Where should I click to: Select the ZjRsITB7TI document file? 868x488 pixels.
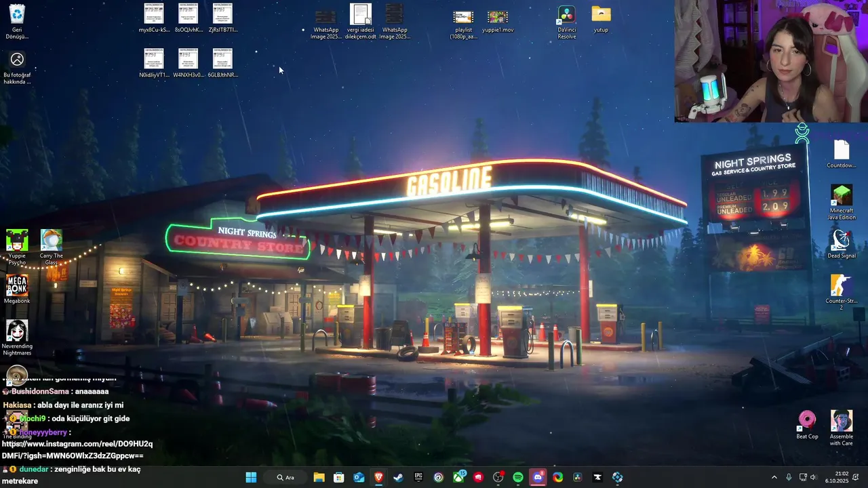(222, 18)
